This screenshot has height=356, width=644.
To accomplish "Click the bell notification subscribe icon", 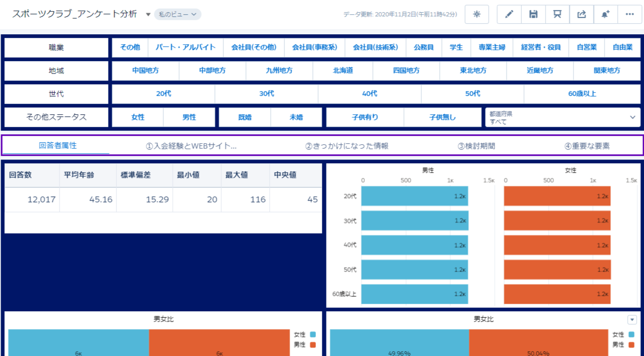I will click(x=606, y=14).
